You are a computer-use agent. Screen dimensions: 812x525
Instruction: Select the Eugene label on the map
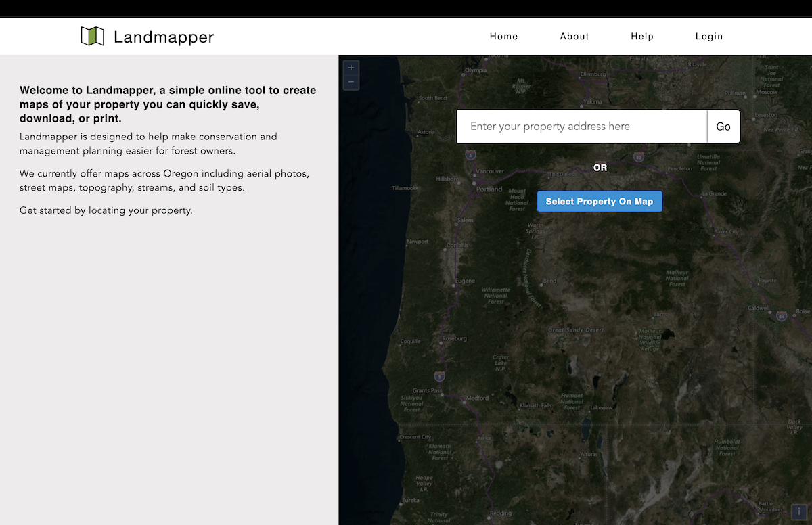[465, 281]
